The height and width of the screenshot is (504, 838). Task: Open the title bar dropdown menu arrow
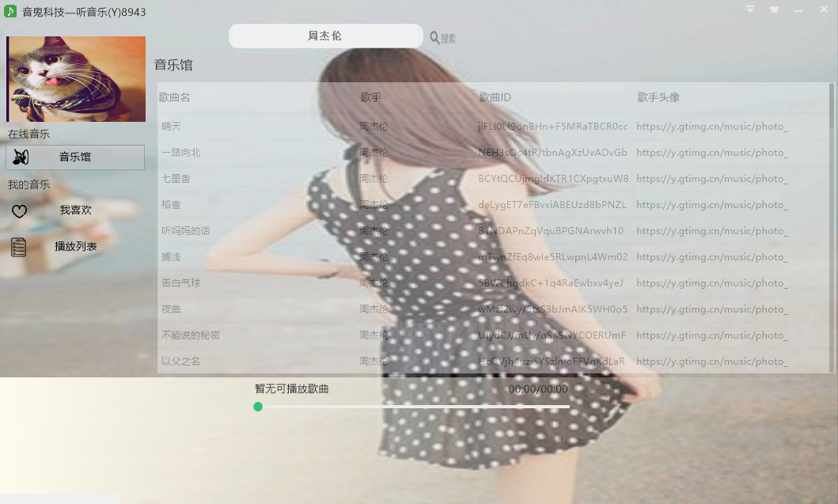point(749,9)
